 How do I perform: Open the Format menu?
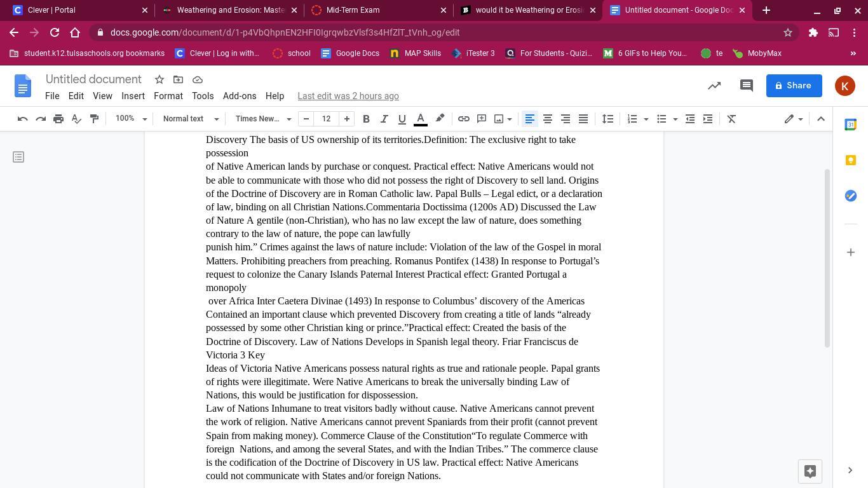point(168,96)
